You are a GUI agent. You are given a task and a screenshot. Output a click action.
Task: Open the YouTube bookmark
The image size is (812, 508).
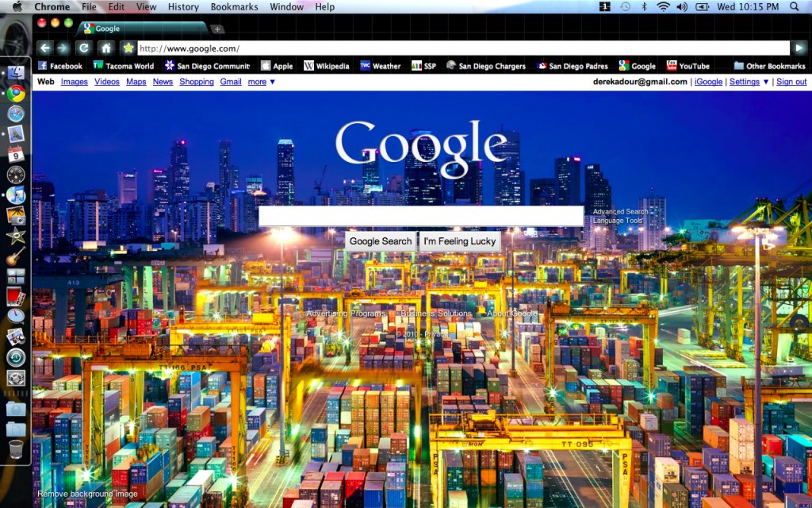(688, 66)
